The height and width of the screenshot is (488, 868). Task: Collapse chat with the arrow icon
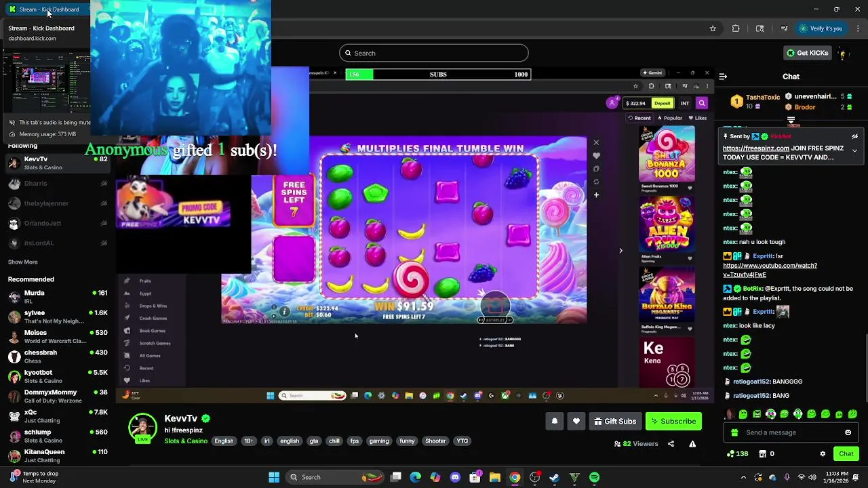[x=723, y=77]
